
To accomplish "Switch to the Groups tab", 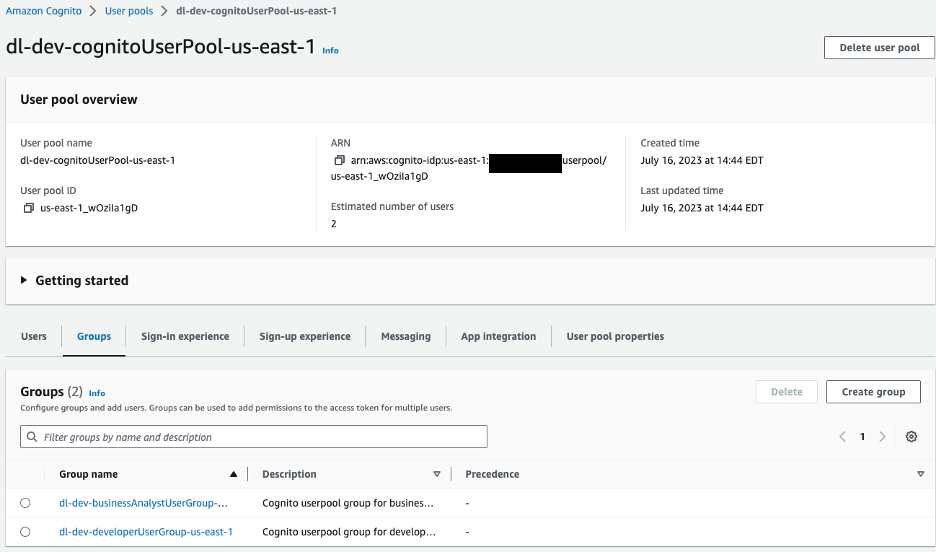I will point(94,337).
